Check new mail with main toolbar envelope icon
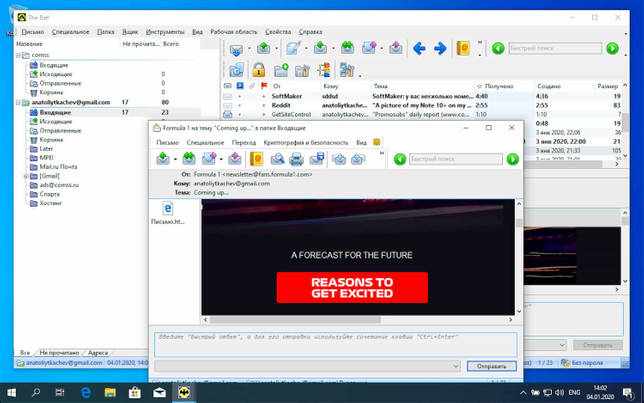Viewport: 644px width, 403px height. [236, 49]
